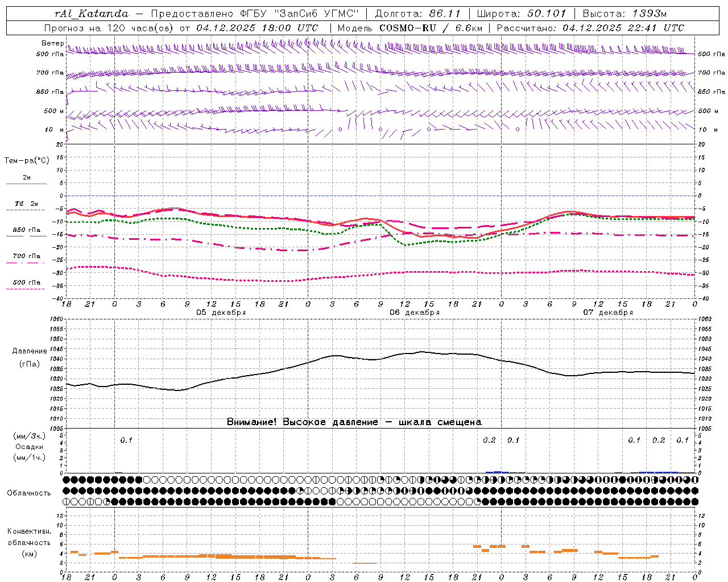Click the Td 2м dew point legend entry
This screenshot has width=728, height=582.
26,203
